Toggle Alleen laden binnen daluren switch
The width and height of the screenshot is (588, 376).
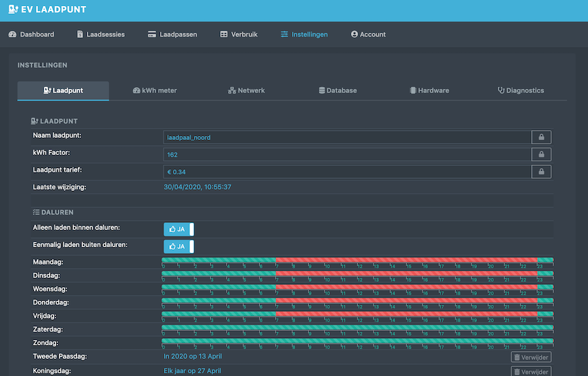[178, 229]
